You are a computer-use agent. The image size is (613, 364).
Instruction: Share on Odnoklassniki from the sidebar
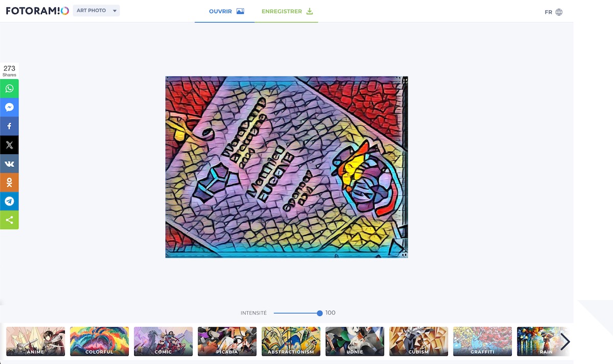pyautogui.click(x=9, y=182)
